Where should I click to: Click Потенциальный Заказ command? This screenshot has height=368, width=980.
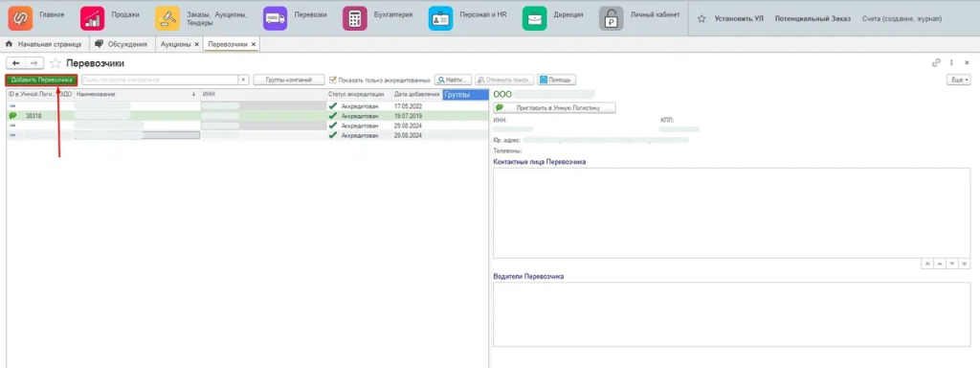point(813,19)
